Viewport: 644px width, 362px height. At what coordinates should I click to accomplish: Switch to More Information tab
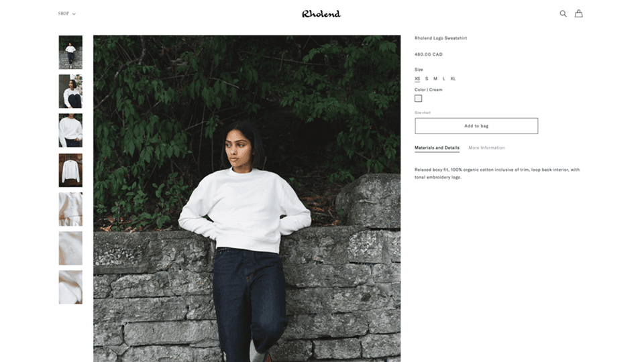(487, 147)
